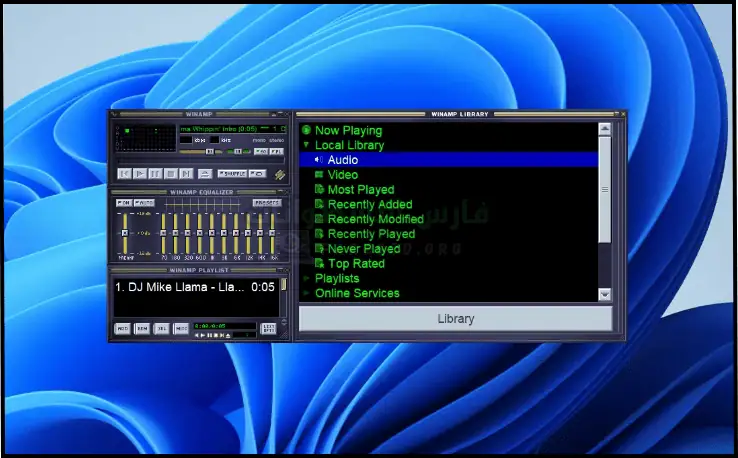Image resolution: width=738 pixels, height=458 pixels.
Task: Click the Library button at the bottom
Action: [x=455, y=319]
